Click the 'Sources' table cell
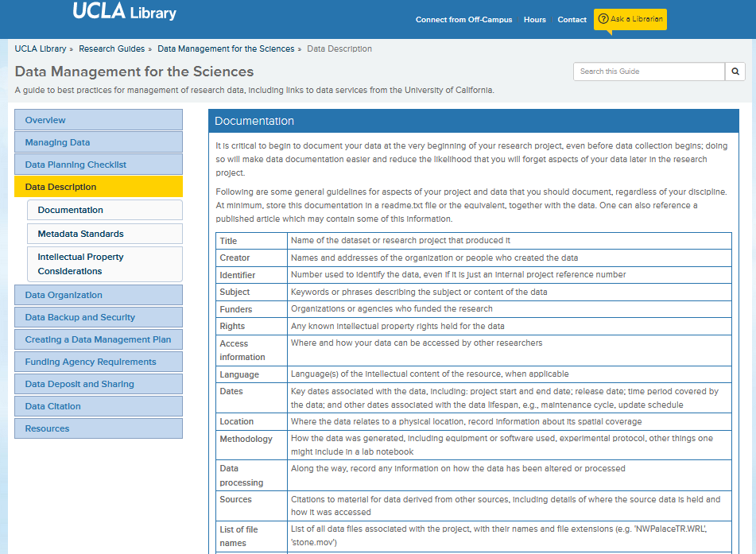 [252, 506]
